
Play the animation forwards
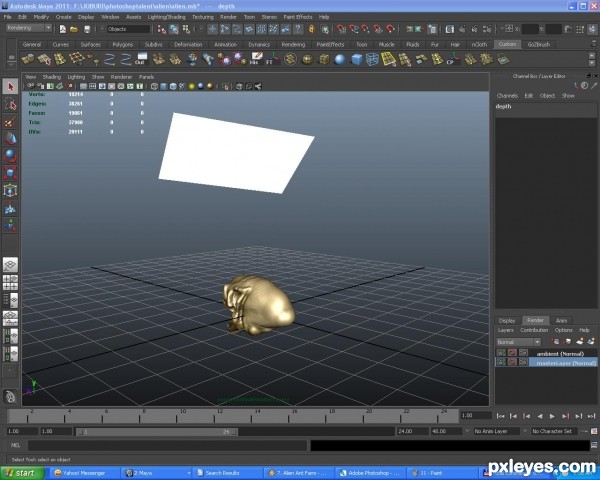[552, 416]
